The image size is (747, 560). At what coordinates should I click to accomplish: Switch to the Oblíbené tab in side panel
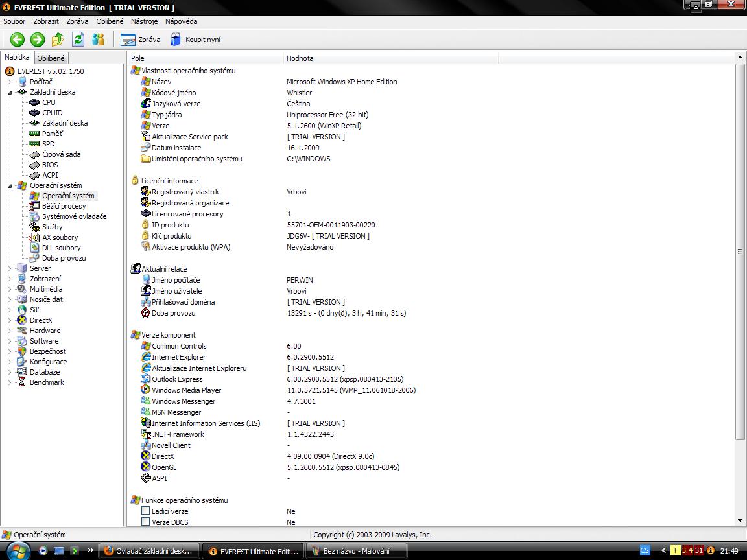[x=51, y=58]
